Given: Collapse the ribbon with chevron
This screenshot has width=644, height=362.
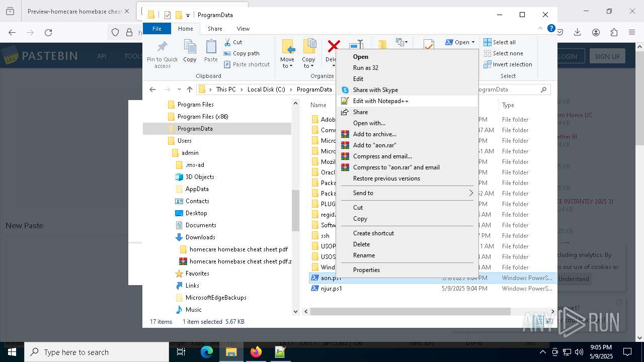Looking at the screenshot, I should coord(541,28).
